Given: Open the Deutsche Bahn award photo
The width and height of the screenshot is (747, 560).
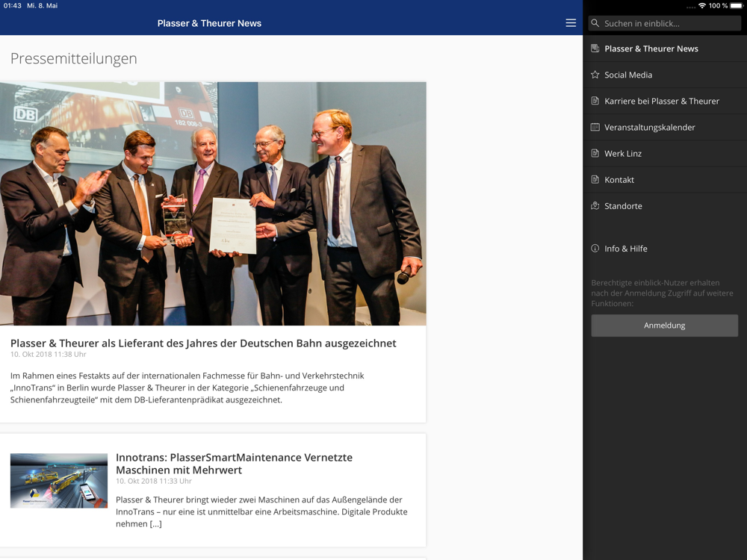Looking at the screenshot, I should (x=213, y=204).
